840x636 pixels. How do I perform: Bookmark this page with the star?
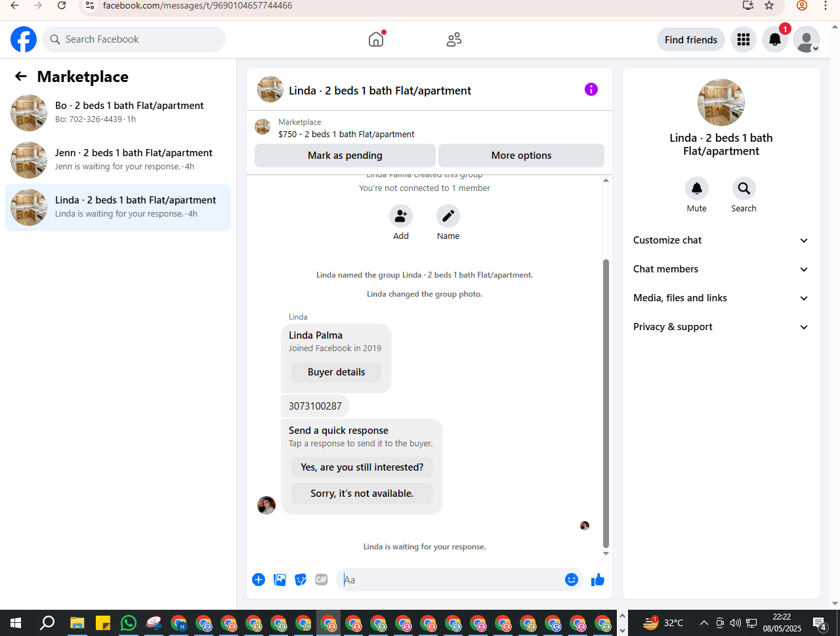(769, 5)
